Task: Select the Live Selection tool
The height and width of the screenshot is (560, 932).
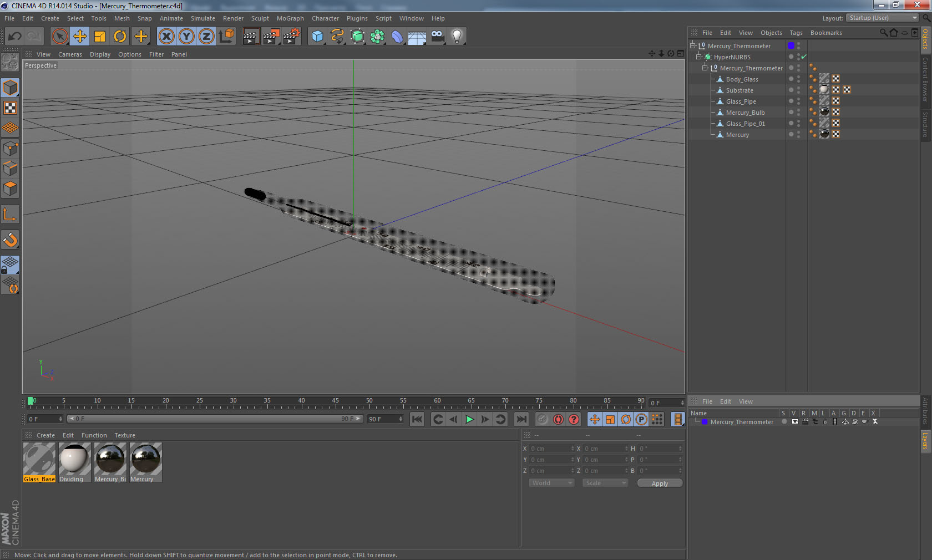Action: click(x=59, y=37)
